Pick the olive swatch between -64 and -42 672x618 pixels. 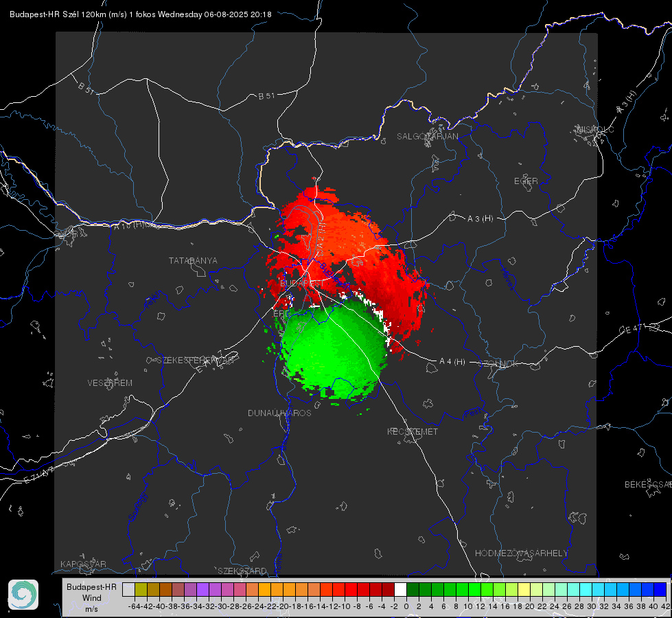click(141, 589)
